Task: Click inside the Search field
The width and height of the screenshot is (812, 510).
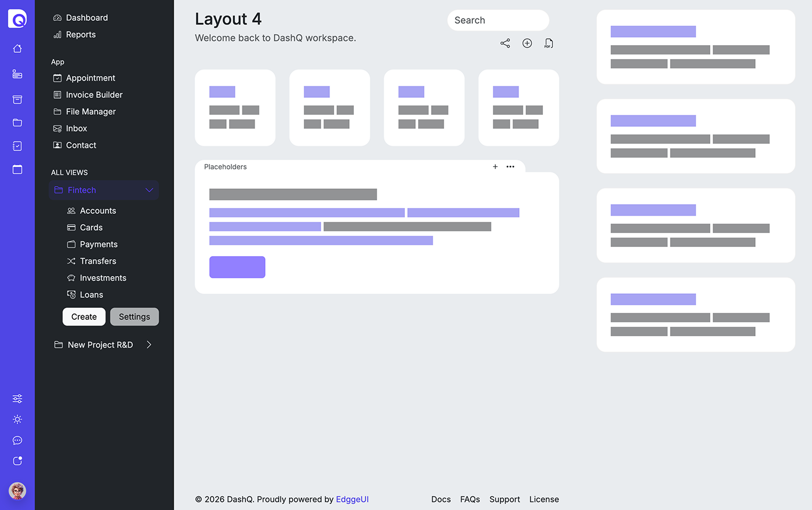Action: (498, 20)
